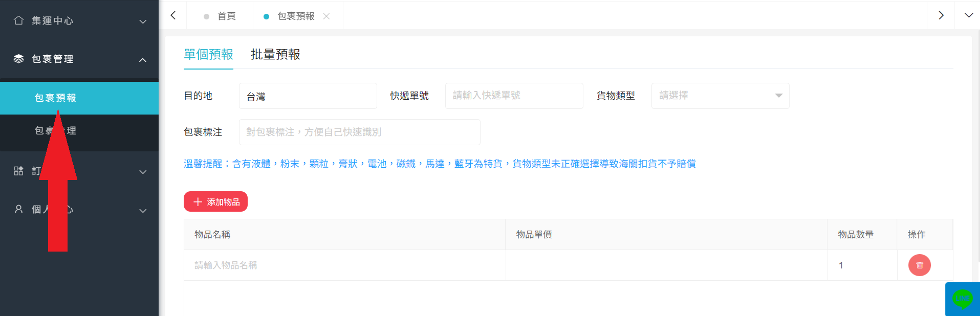Click the user profile icon in sidebar

click(x=19, y=209)
